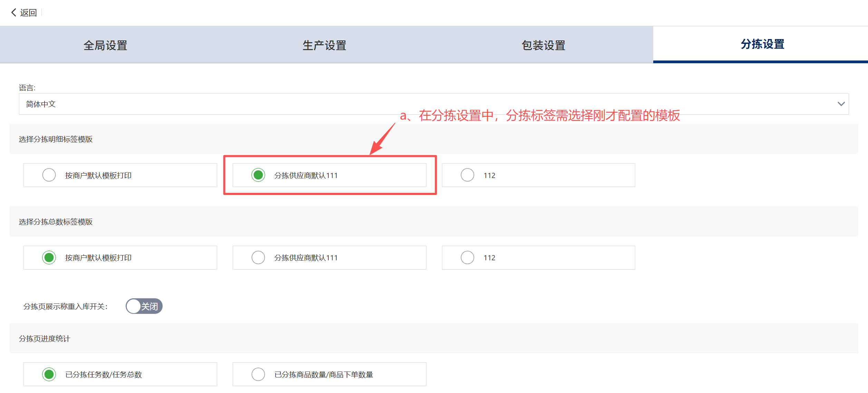Choose 112 for the total label template

tap(467, 258)
